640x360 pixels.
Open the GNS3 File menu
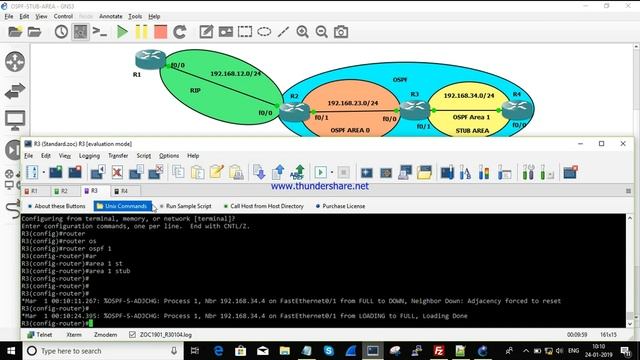pyautogui.click(x=9, y=16)
